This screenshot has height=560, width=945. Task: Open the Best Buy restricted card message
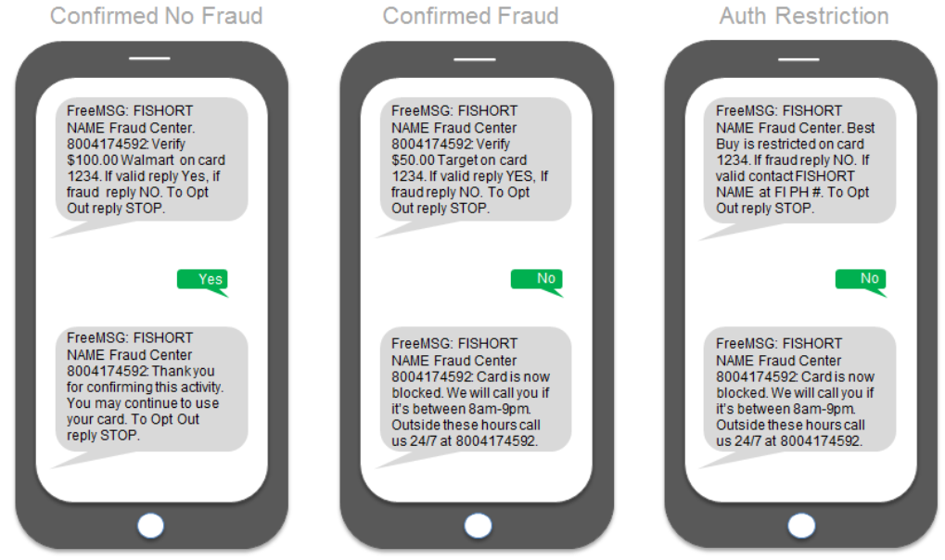[x=799, y=159]
